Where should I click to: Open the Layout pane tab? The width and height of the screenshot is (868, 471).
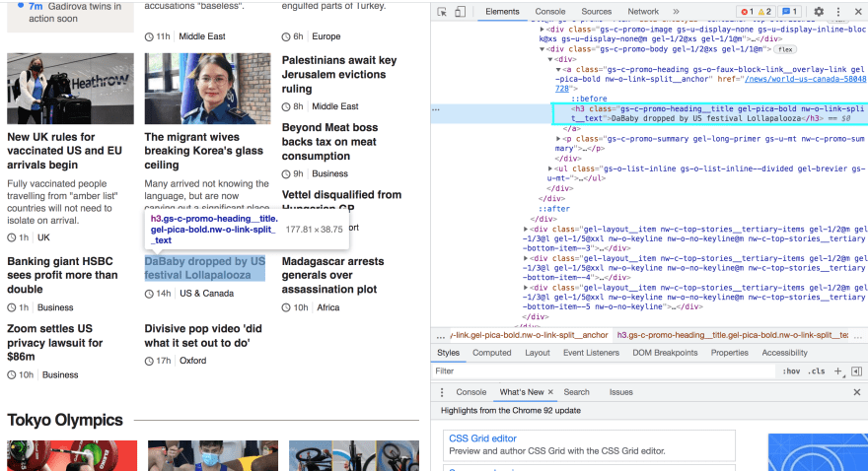click(x=537, y=353)
